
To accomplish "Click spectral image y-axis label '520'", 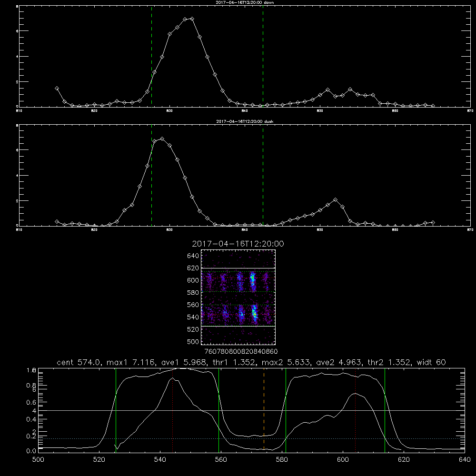I will pyautogui.click(x=193, y=329).
